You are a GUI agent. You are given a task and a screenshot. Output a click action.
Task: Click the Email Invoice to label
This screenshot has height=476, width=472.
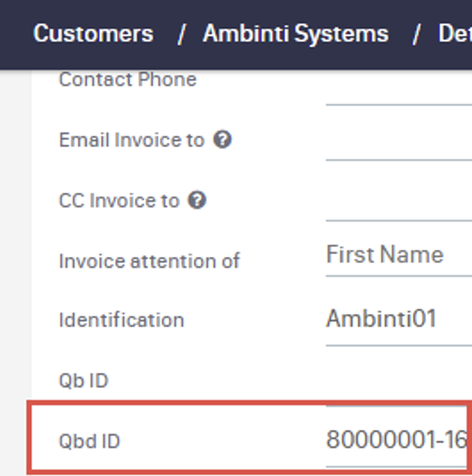point(132,140)
